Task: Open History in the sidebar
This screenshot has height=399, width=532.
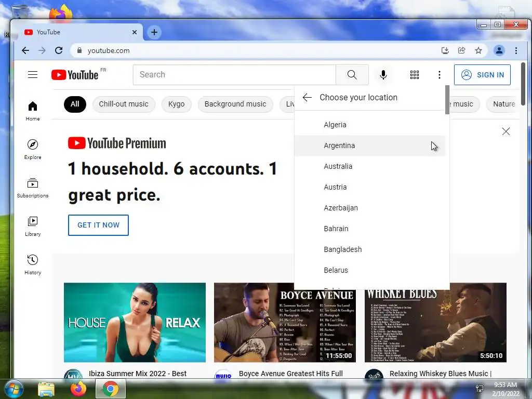Action: point(33,265)
